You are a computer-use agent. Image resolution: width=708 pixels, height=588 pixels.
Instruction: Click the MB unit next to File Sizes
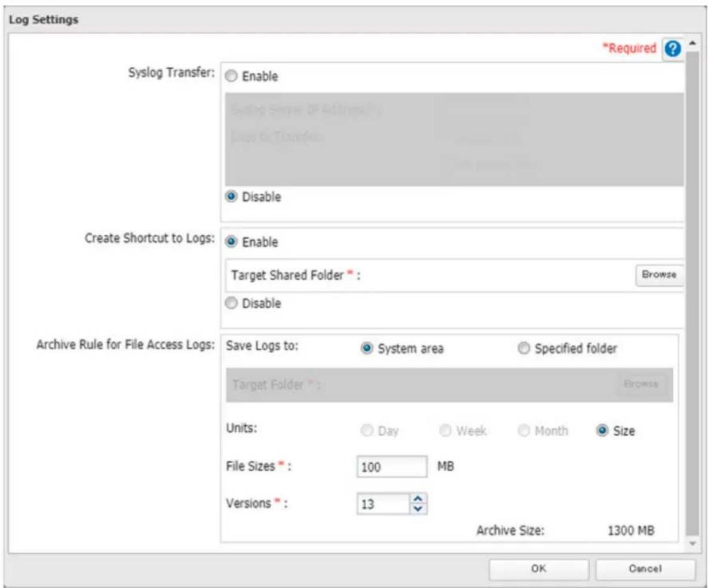coord(446,466)
